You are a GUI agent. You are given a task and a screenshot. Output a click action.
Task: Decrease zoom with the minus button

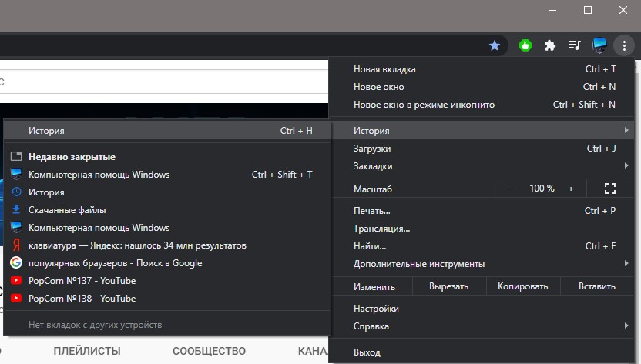point(512,189)
